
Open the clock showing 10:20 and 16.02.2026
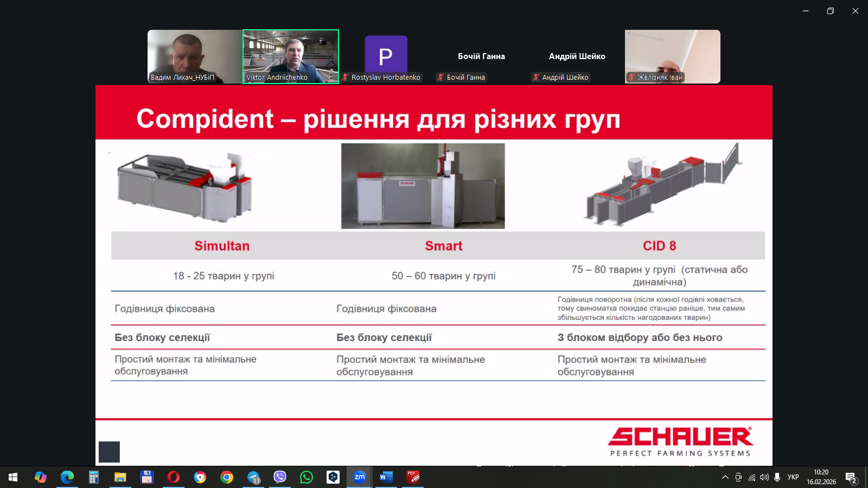[821, 477]
